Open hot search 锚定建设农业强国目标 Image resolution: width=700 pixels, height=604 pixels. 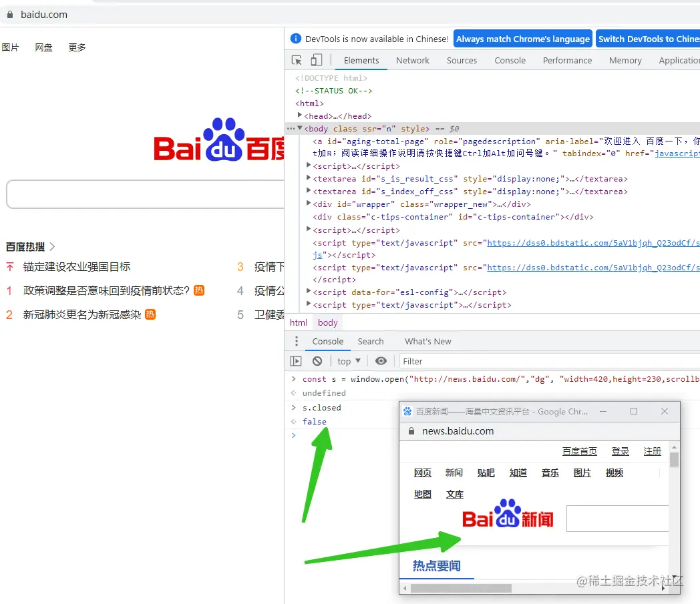[x=76, y=267]
